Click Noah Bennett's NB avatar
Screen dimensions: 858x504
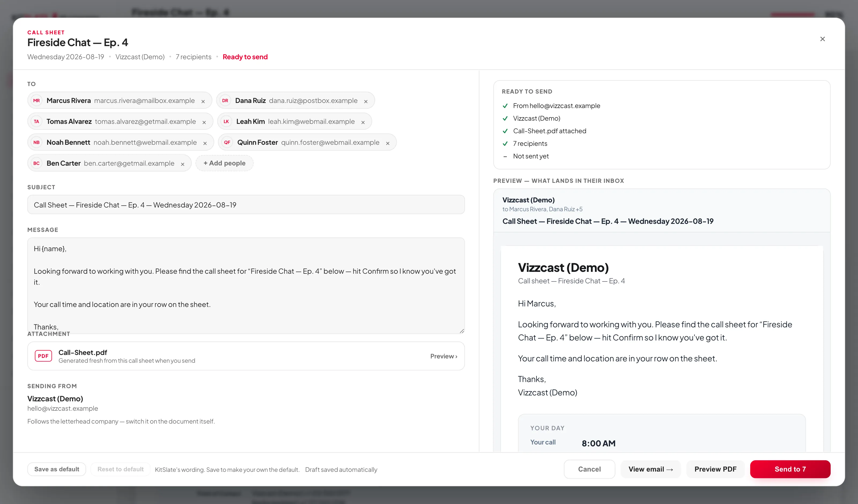(36, 142)
